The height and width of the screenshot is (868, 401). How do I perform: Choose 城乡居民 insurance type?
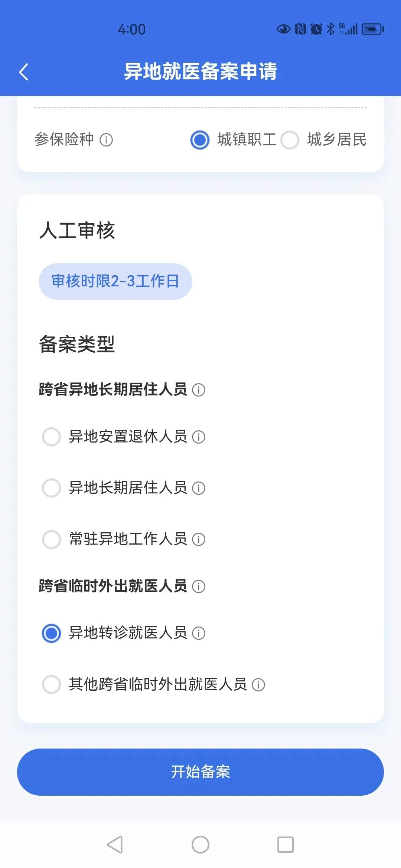point(290,140)
